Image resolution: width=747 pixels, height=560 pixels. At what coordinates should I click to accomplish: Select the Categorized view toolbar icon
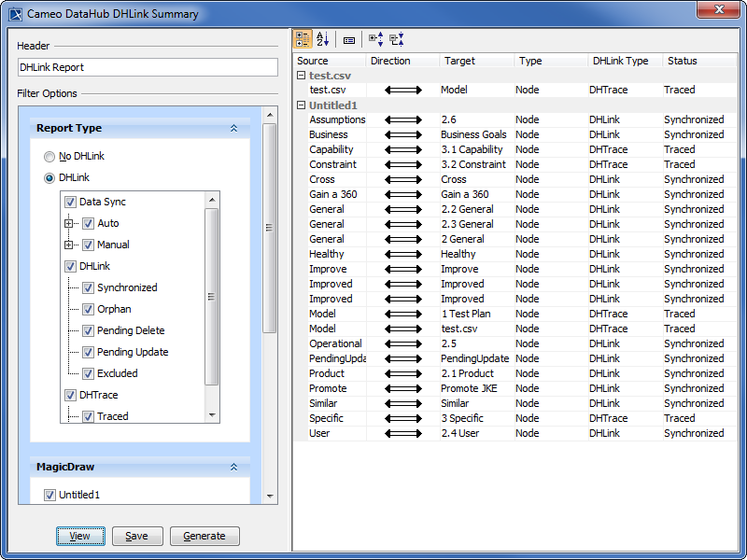[303, 39]
